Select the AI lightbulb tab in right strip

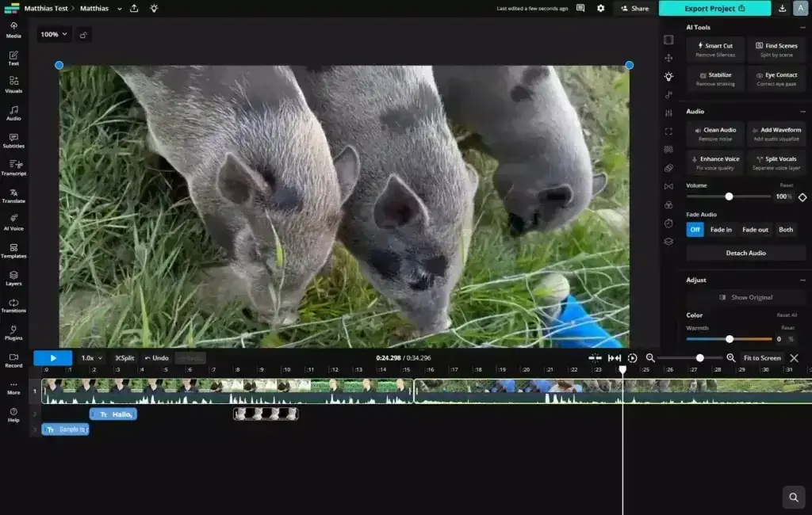(668, 77)
